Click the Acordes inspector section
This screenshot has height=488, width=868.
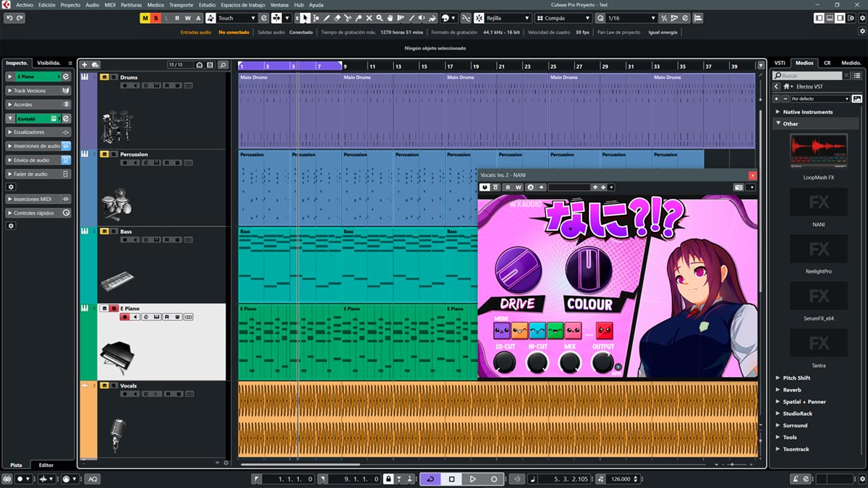tap(38, 105)
